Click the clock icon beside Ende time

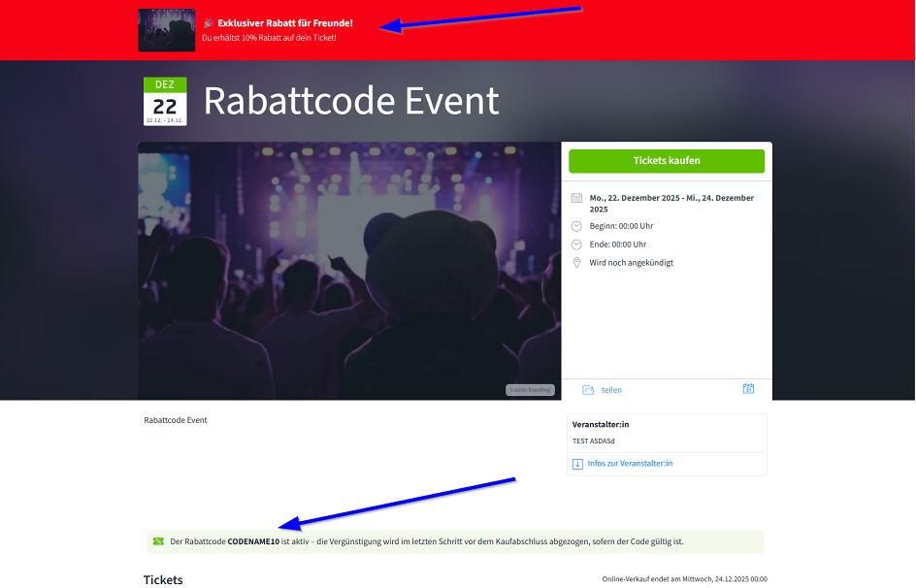coord(576,245)
